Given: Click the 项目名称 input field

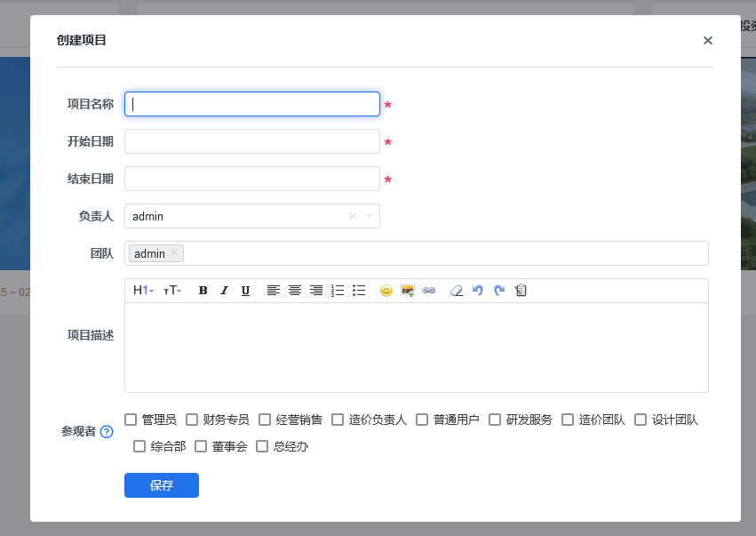Looking at the screenshot, I should [252, 104].
